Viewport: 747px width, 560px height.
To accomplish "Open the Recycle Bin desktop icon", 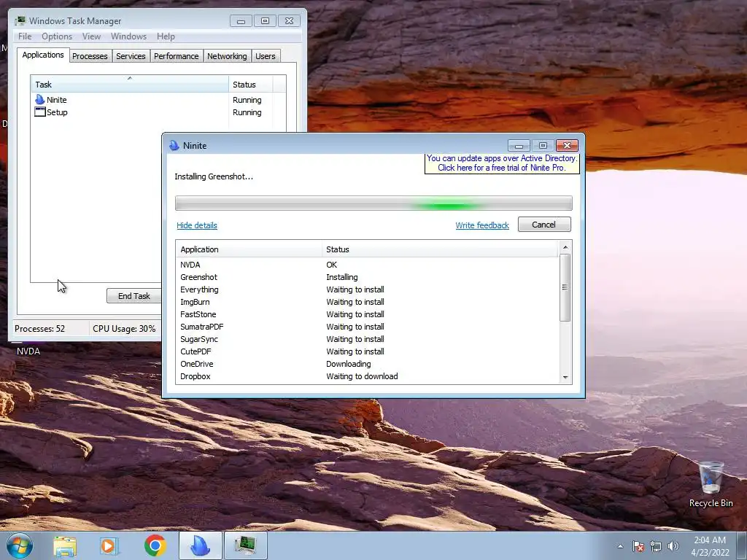I will (711, 484).
